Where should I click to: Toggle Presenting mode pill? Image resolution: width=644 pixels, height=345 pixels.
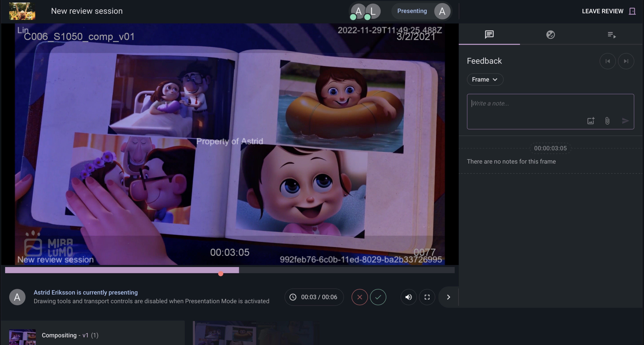click(422, 11)
